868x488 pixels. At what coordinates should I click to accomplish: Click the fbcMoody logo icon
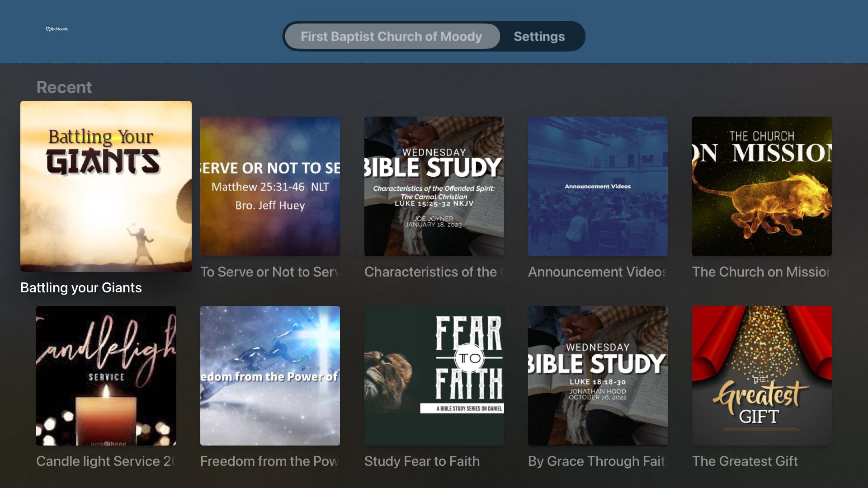57,29
